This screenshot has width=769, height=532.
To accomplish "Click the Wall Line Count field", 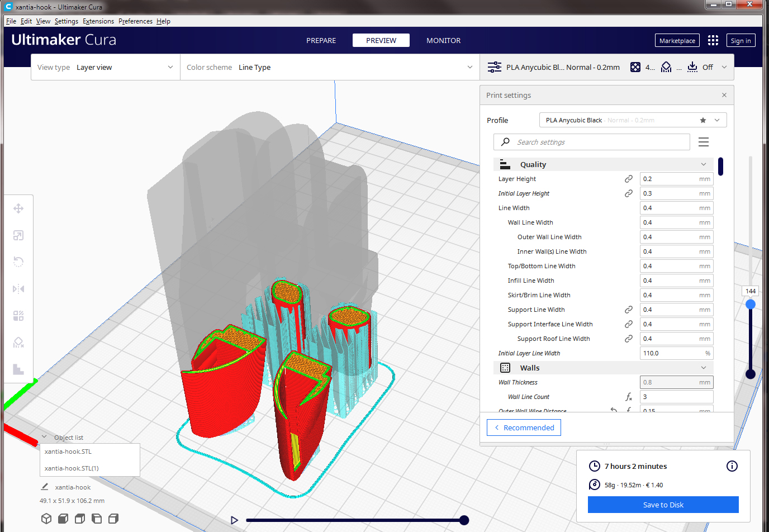I will 677,397.
